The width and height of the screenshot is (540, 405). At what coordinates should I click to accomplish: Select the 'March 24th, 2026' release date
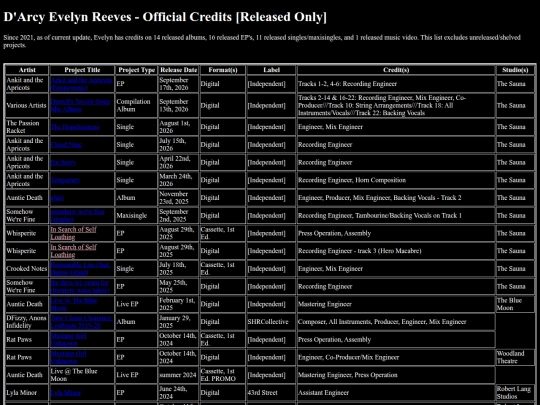[x=178, y=180]
